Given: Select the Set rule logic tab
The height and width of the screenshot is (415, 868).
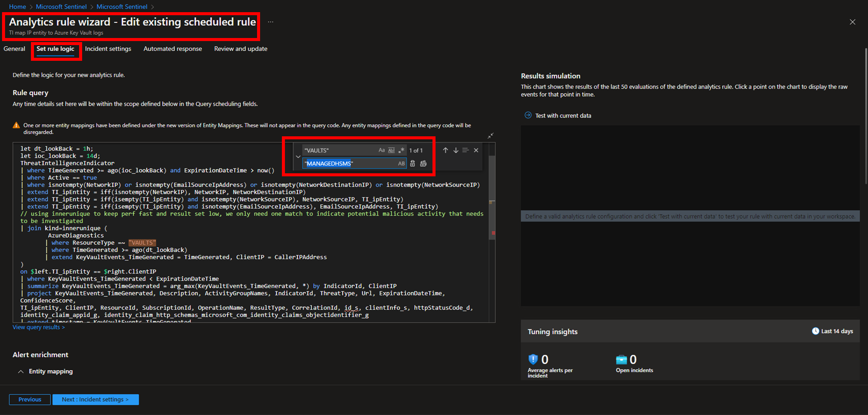Looking at the screenshot, I should (55, 49).
